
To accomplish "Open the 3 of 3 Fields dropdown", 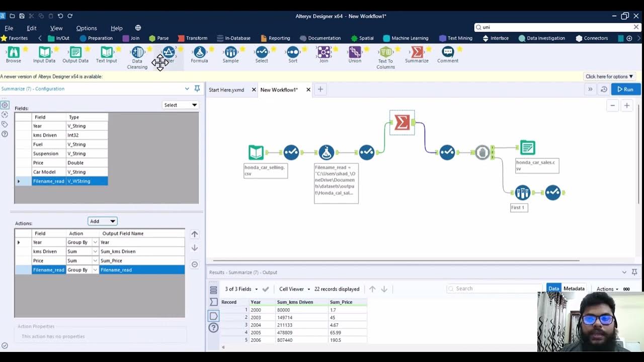I will [x=241, y=289].
